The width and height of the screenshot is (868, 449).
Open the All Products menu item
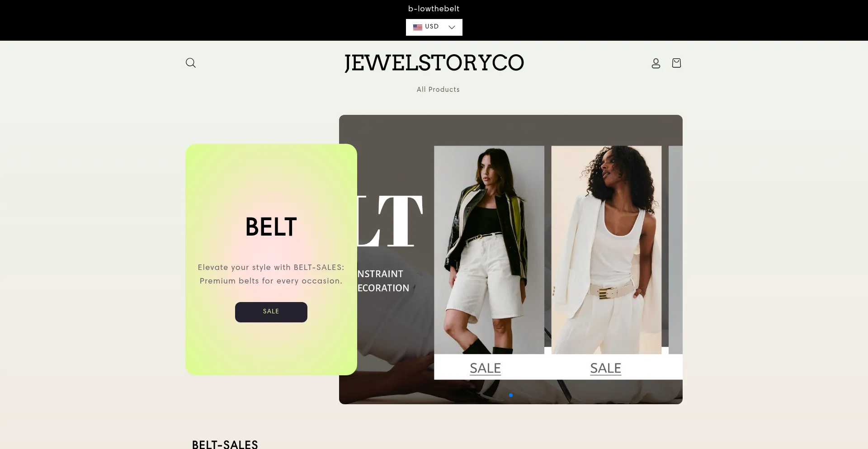(438, 90)
